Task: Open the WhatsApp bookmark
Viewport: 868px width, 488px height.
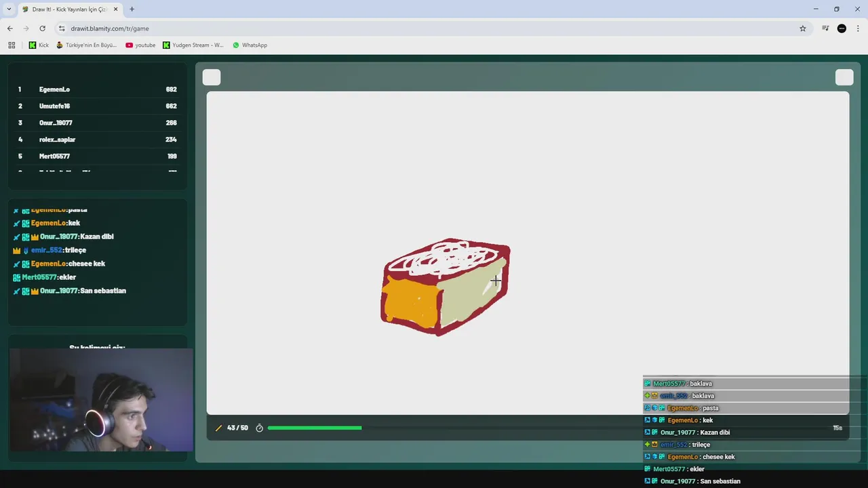Action: click(250, 45)
